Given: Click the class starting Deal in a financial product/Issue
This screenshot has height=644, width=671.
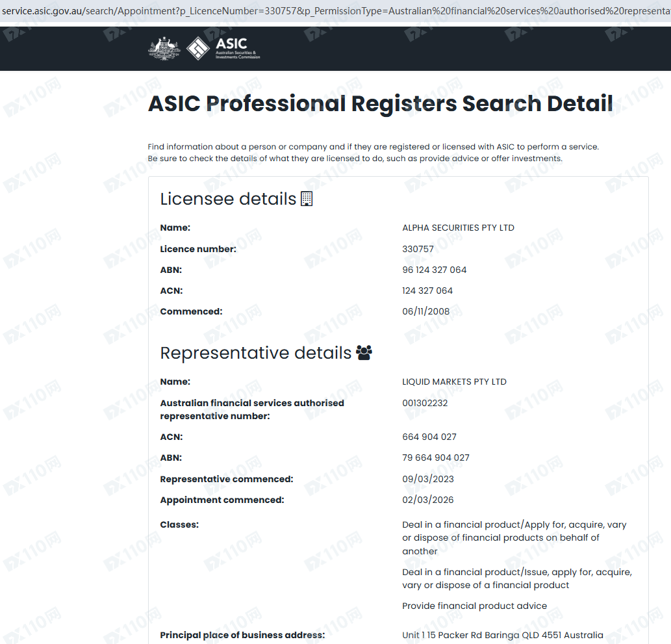Looking at the screenshot, I should [517, 578].
